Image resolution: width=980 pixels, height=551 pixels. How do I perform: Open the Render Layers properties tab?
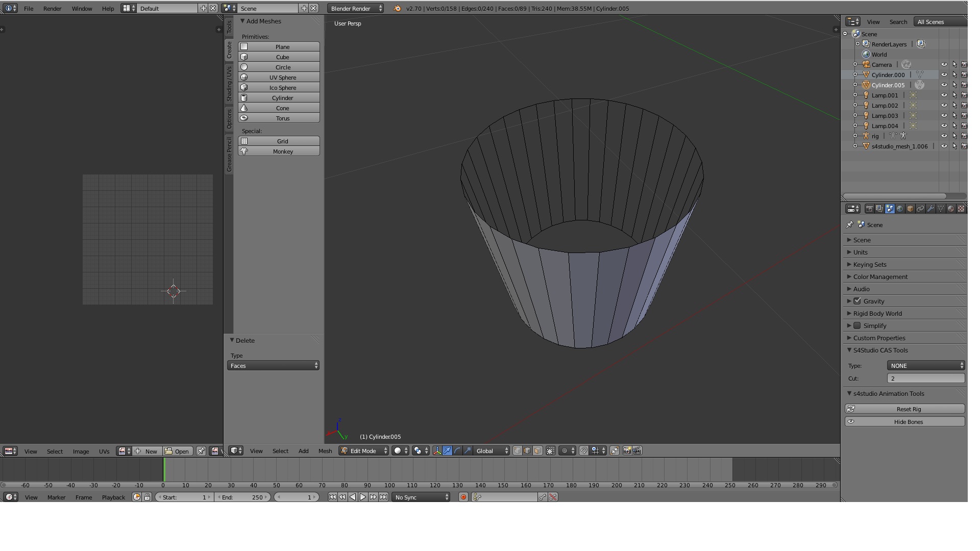879,209
